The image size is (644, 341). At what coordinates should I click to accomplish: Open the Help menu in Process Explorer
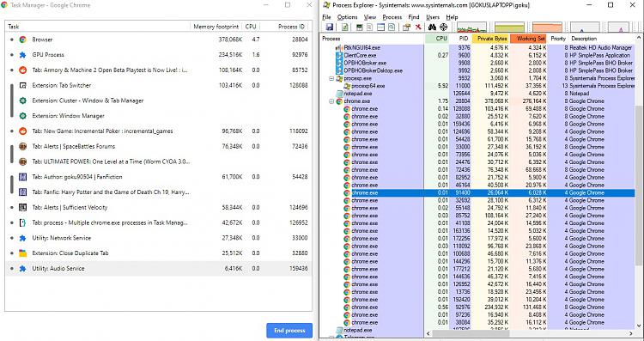pos(452,17)
